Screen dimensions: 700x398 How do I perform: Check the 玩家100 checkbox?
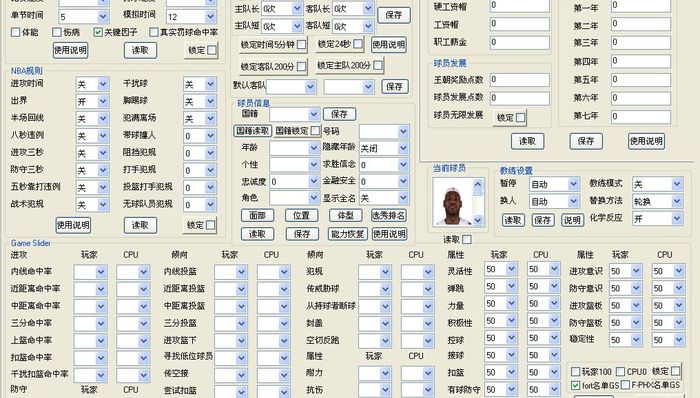576,372
